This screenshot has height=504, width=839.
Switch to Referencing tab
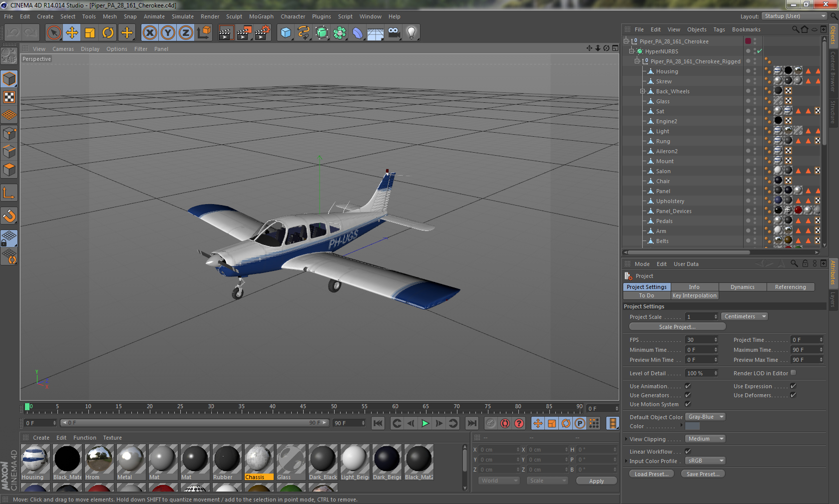[790, 287]
